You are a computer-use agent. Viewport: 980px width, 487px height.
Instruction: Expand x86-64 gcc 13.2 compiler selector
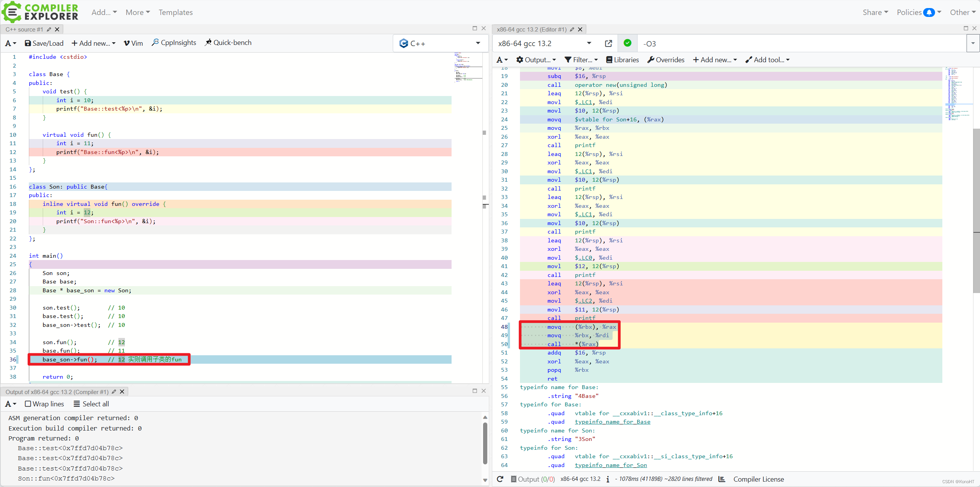[544, 43]
